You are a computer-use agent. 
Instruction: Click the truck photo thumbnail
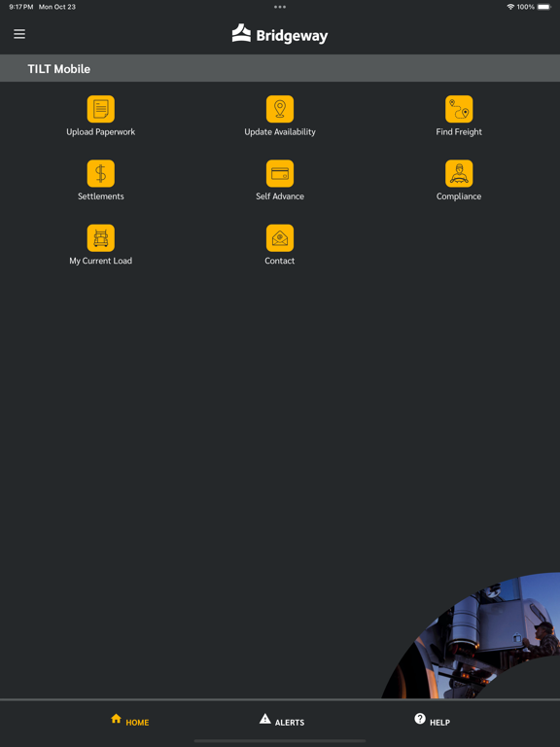pyautogui.click(x=471, y=635)
